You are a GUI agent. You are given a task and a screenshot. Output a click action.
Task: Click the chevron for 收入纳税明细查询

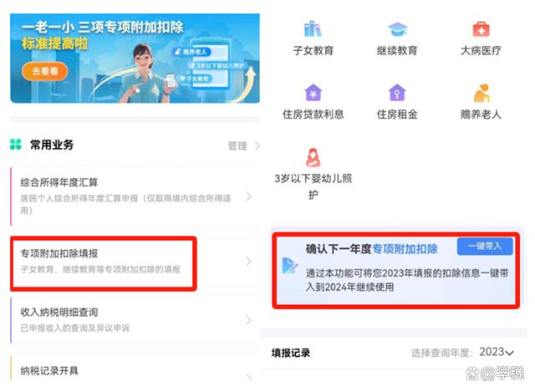tap(249, 319)
